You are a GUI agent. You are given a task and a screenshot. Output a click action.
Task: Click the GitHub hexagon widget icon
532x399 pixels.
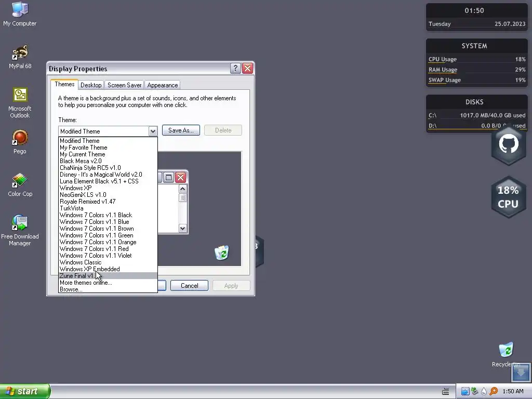(508, 144)
